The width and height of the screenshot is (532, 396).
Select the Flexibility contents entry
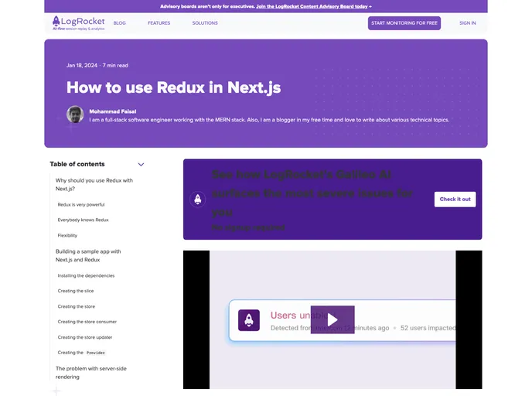[67, 235]
